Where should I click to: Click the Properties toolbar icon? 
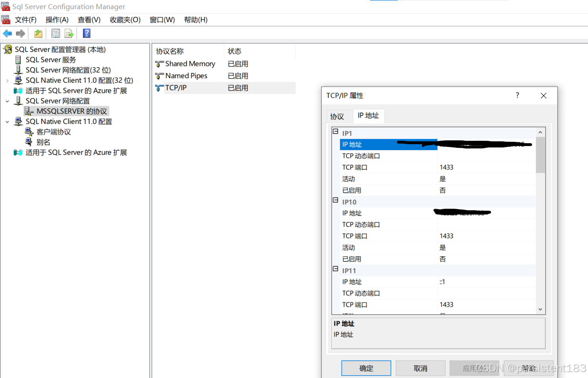(x=56, y=33)
